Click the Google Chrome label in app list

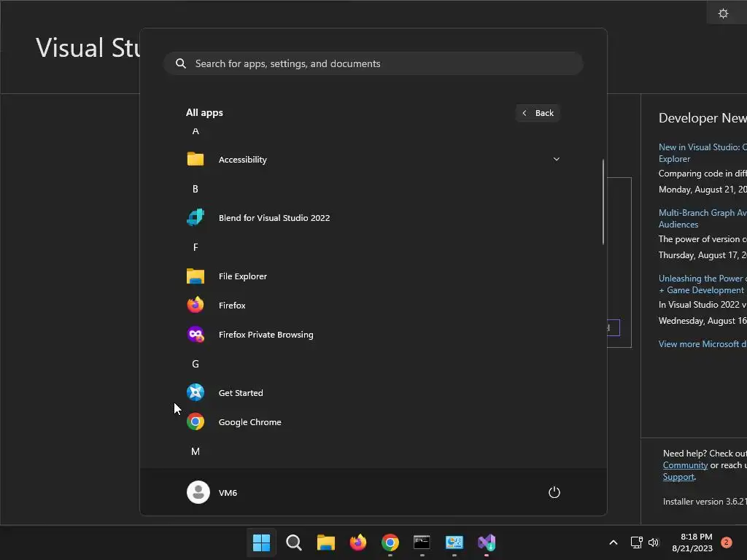pos(249,422)
